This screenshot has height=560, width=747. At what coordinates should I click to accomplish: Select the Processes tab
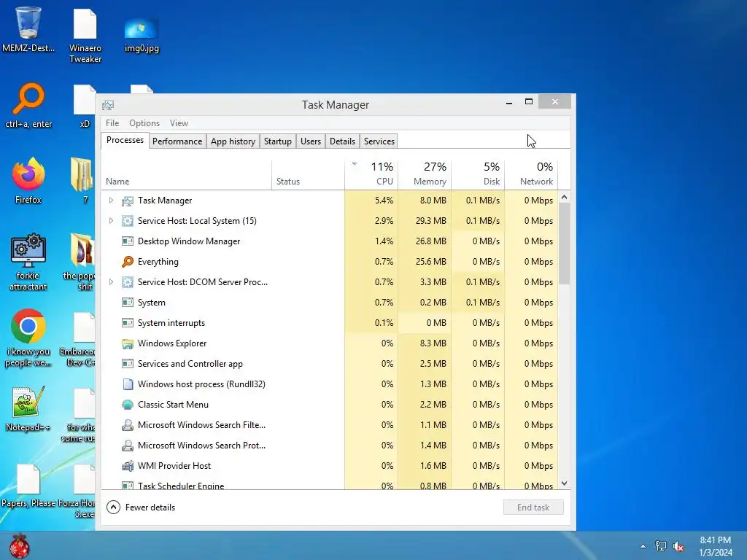pyautogui.click(x=125, y=141)
